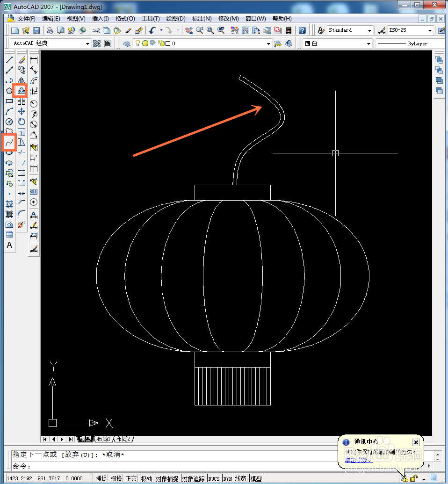This screenshot has height=484, width=448.
Task: Expand the undo history arrow
Action: tap(161, 30)
